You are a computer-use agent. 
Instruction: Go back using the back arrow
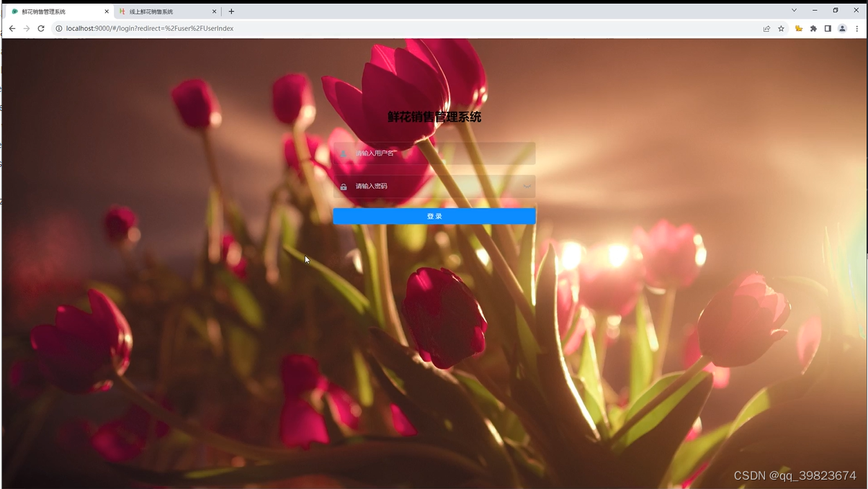(12, 28)
